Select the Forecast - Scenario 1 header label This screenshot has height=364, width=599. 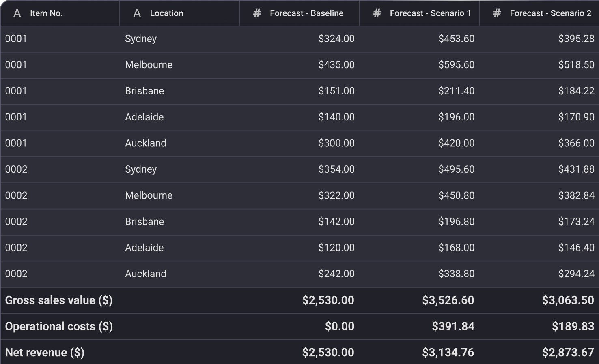pyautogui.click(x=430, y=13)
